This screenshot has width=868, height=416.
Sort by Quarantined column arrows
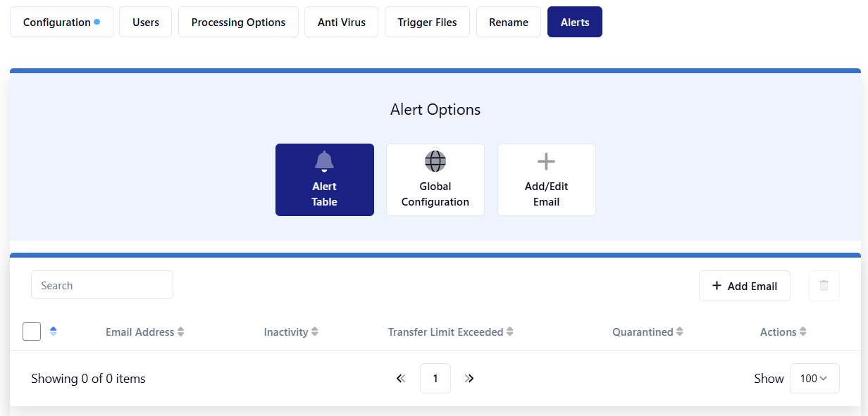click(680, 332)
